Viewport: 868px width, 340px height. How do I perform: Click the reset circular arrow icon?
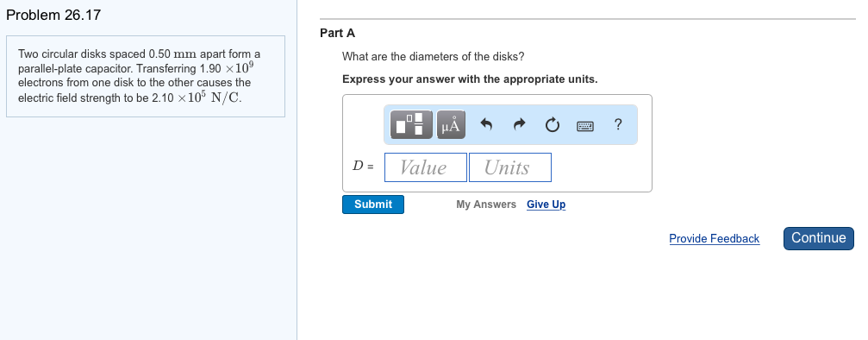(x=552, y=125)
